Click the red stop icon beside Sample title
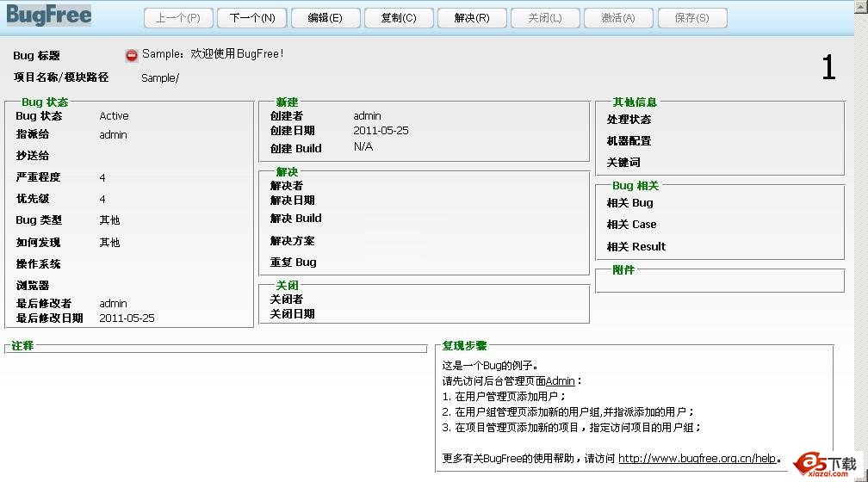Viewport: 868px width, 482px height. (131, 55)
